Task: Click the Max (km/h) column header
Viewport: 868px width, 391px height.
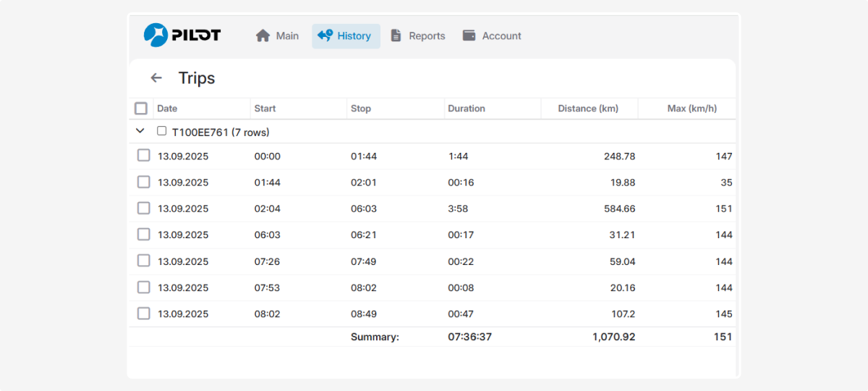Action: click(x=692, y=109)
